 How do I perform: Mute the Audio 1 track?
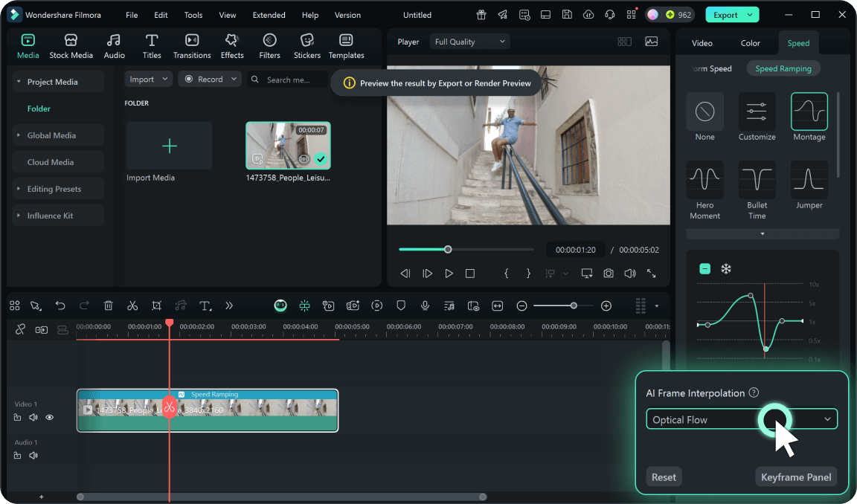[33, 456]
